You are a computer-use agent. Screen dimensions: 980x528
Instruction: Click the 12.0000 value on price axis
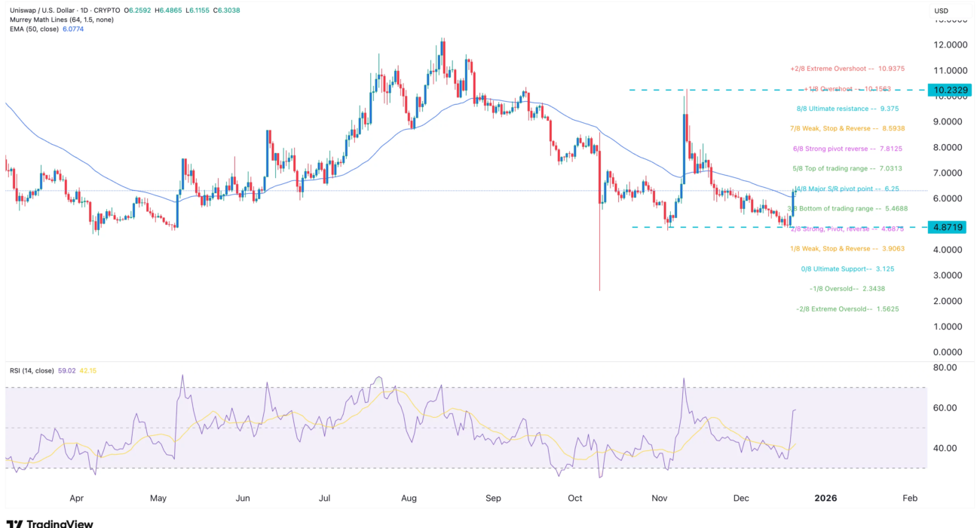tap(950, 45)
